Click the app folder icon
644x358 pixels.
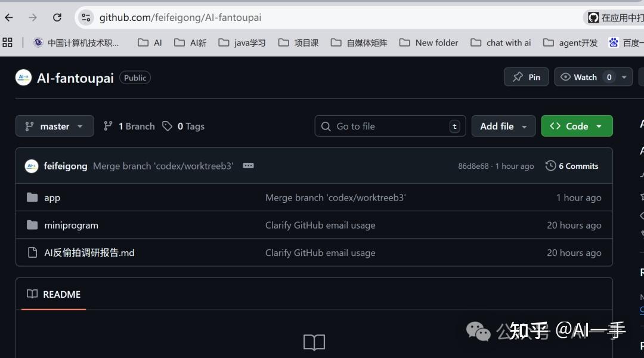(x=32, y=197)
